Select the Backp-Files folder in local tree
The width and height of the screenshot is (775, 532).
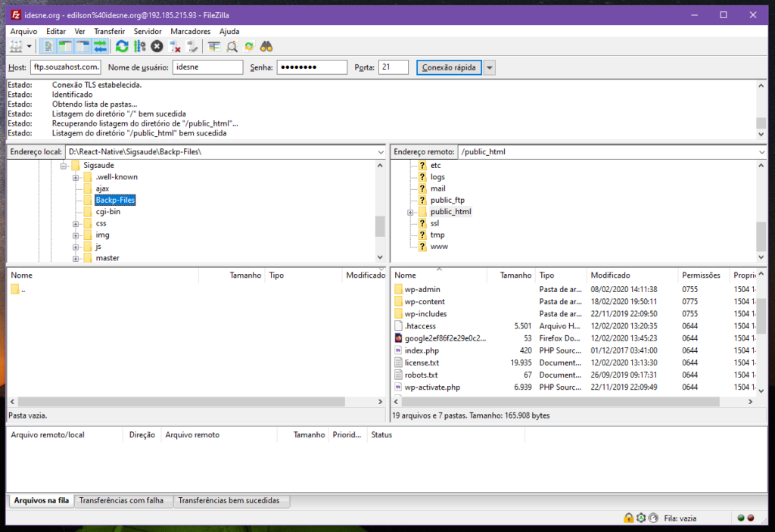[115, 200]
